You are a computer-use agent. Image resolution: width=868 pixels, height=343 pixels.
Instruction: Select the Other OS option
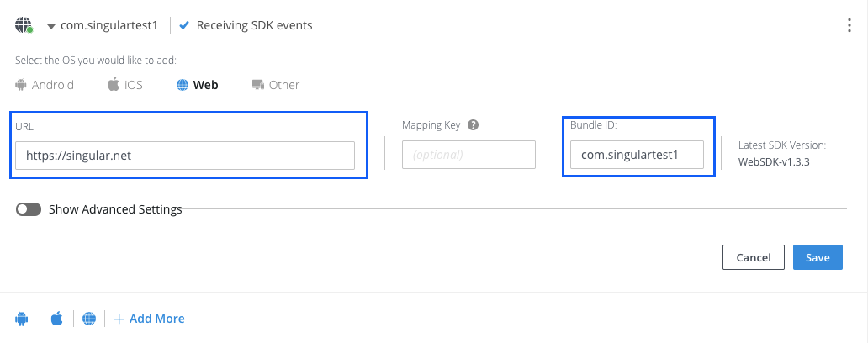click(276, 85)
